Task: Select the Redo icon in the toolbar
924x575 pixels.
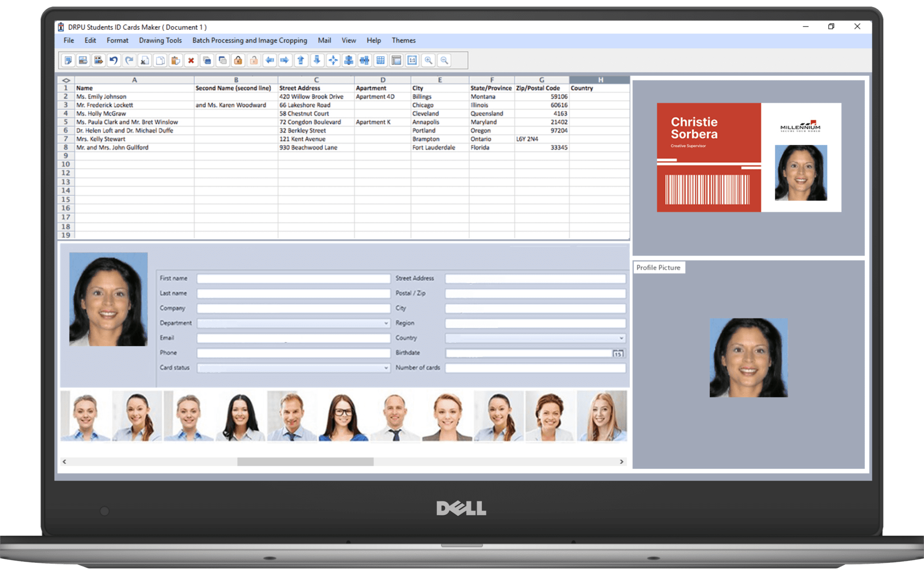Action: [x=129, y=60]
